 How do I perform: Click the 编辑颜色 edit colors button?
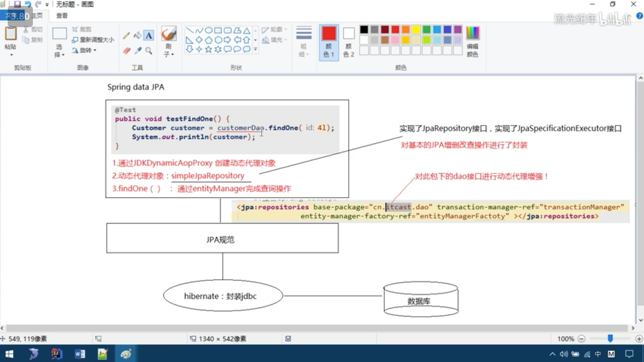(472, 42)
